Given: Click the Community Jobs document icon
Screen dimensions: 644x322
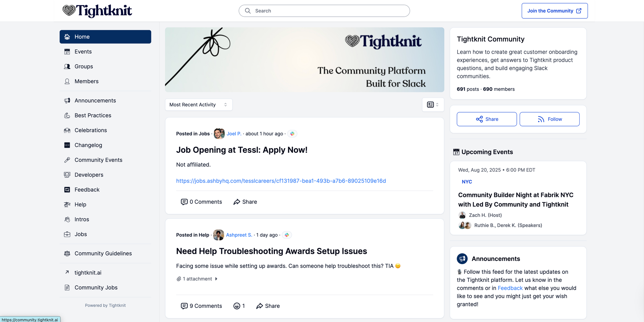Looking at the screenshot, I should coord(67,288).
